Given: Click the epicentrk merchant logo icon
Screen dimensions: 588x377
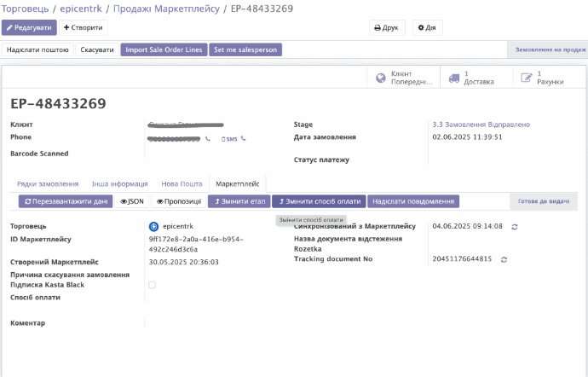Looking at the screenshot, I should (x=153, y=226).
